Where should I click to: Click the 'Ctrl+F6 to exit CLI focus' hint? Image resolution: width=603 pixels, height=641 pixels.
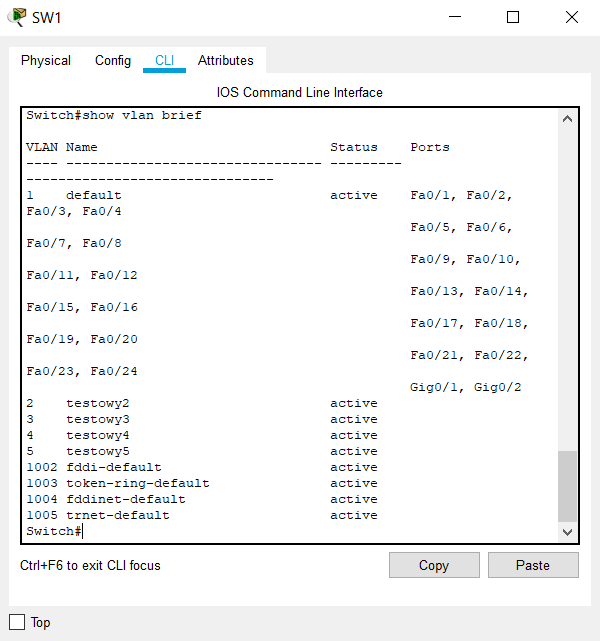pyautogui.click(x=90, y=565)
